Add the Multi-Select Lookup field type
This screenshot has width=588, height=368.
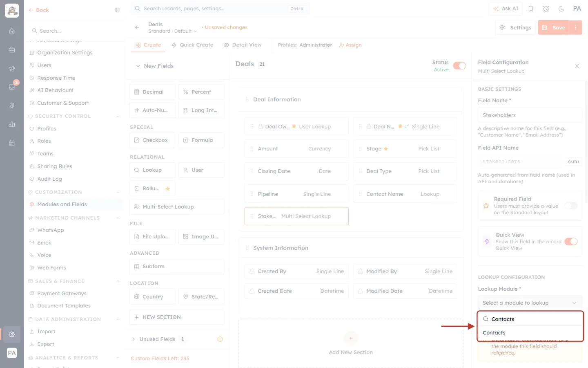coord(177,207)
